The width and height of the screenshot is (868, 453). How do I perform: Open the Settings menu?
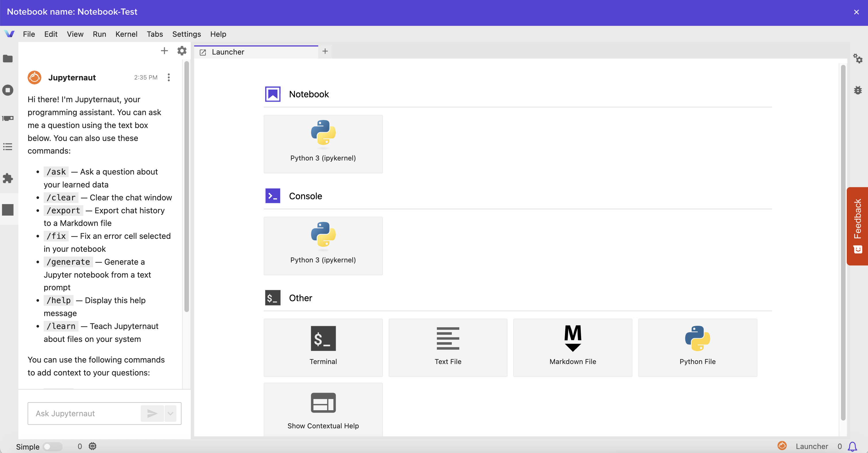click(186, 34)
